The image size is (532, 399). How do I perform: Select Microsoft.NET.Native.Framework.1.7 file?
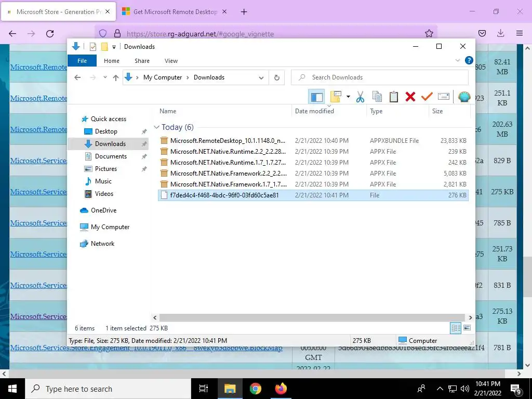point(313,184)
